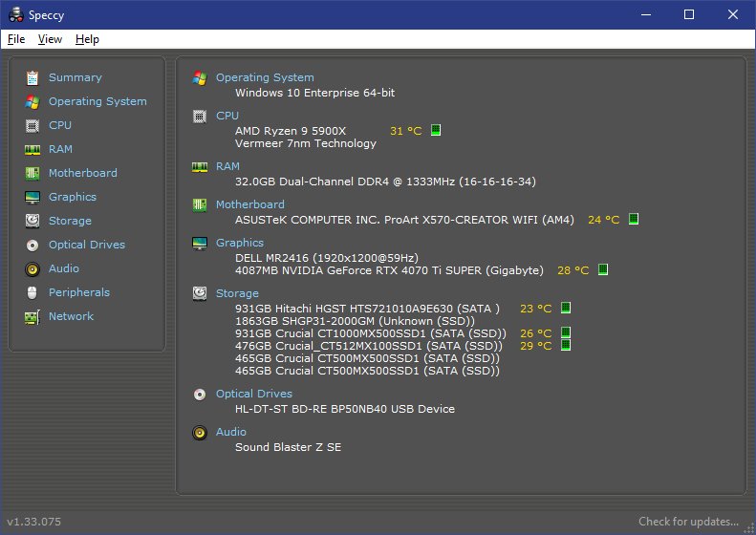Open the File menu
The width and height of the screenshot is (756, 535).
click(16, 39)
